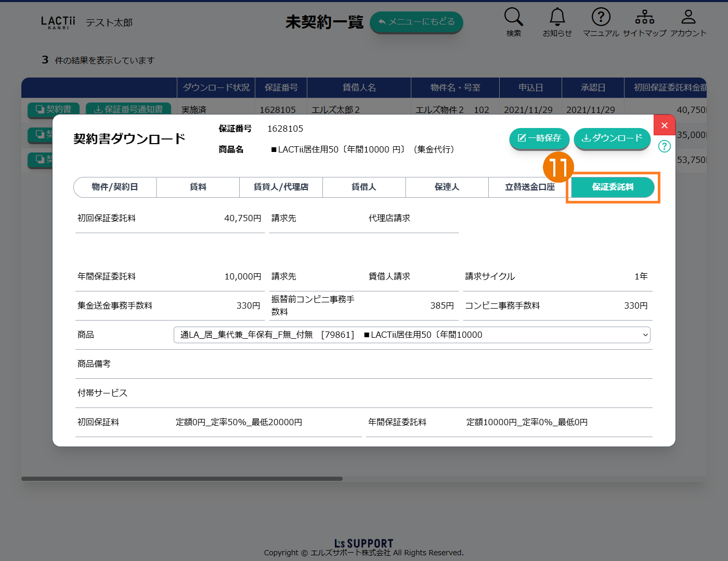Select the 保証委託料 tab
Viewport: 728px width, 561px height.
pyautogui.click(x=613, y=187)
